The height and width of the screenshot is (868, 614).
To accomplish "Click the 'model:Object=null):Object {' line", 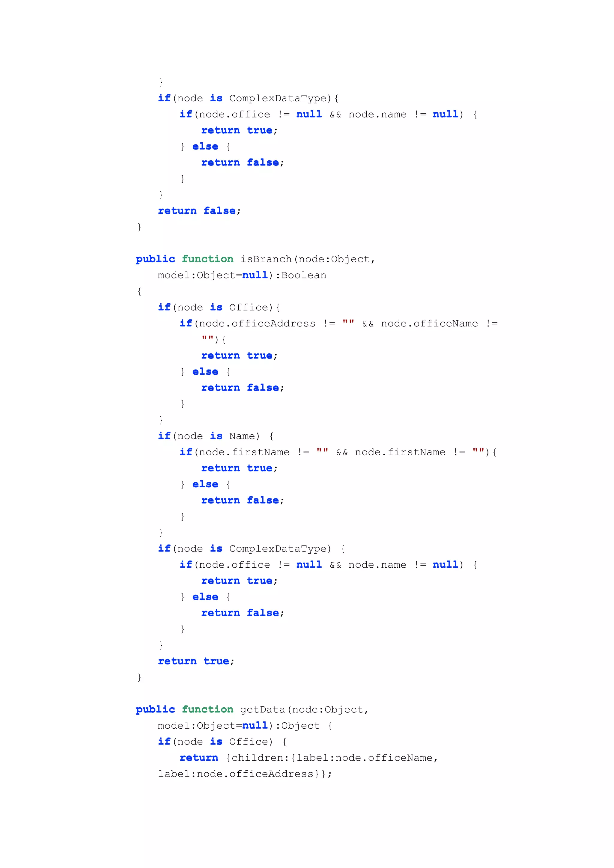I will click(245, 726).
